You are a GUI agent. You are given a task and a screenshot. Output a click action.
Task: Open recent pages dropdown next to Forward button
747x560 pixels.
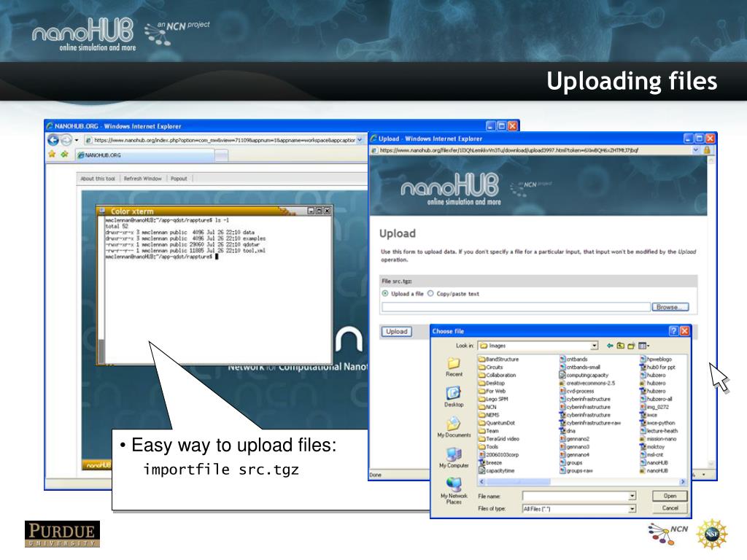(x=76, y=140)
